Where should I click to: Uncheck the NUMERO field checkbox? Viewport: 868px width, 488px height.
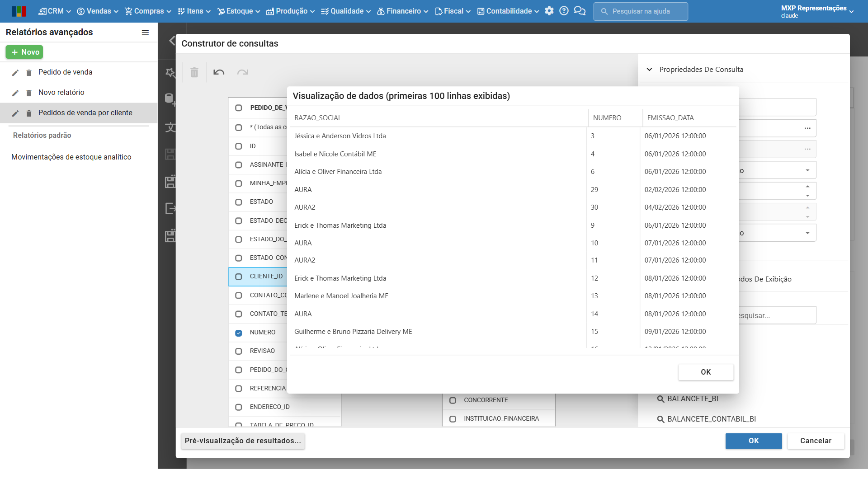coord(239,333)
